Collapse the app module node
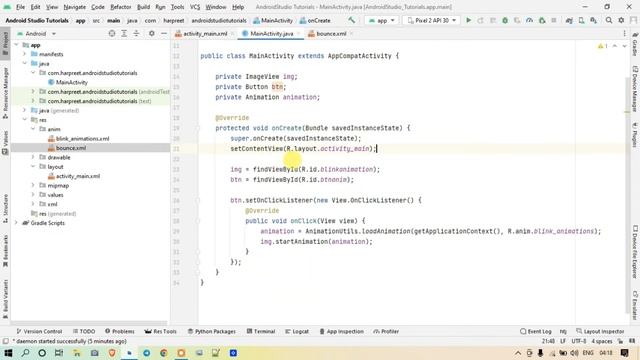The width and height of the screenshot is (640, 360). [x=16, y=45]
